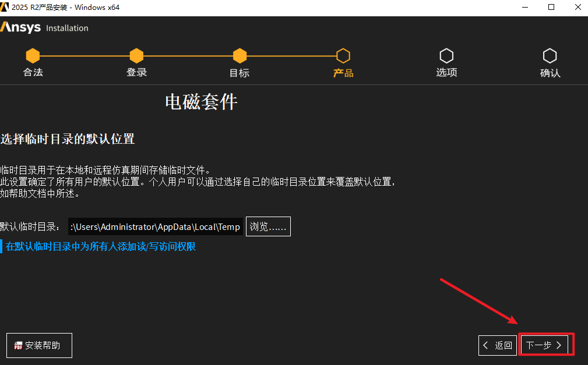Go back with the 返回 button

(x=498, y=345)
